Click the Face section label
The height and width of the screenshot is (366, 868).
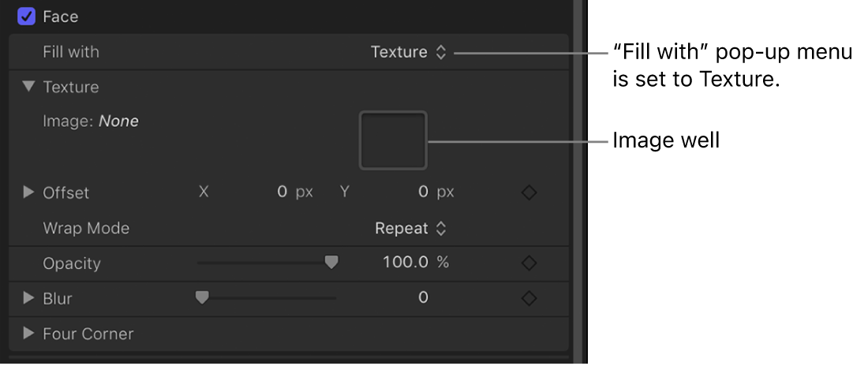click(61, 16)
